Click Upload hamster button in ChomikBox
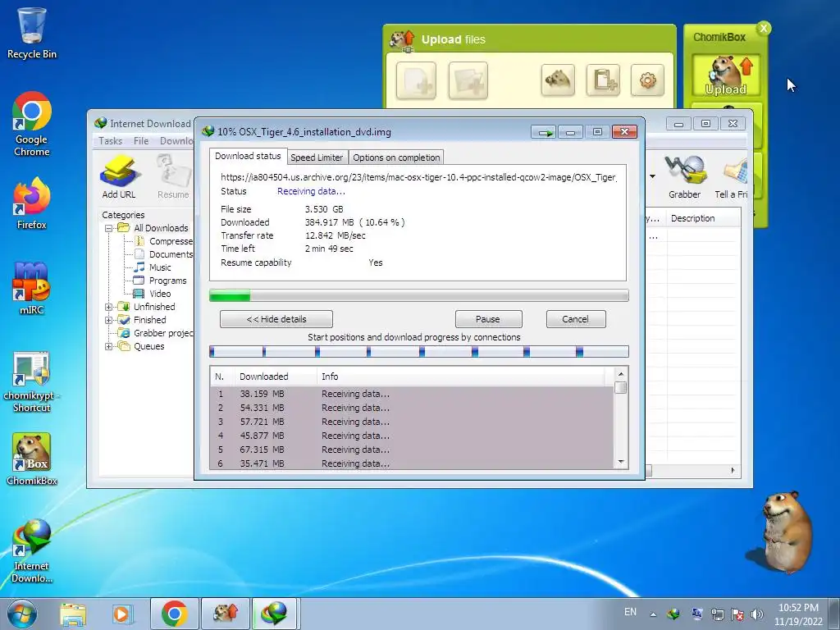The height and width of the screenshot is (630, 840). [726, 75]
